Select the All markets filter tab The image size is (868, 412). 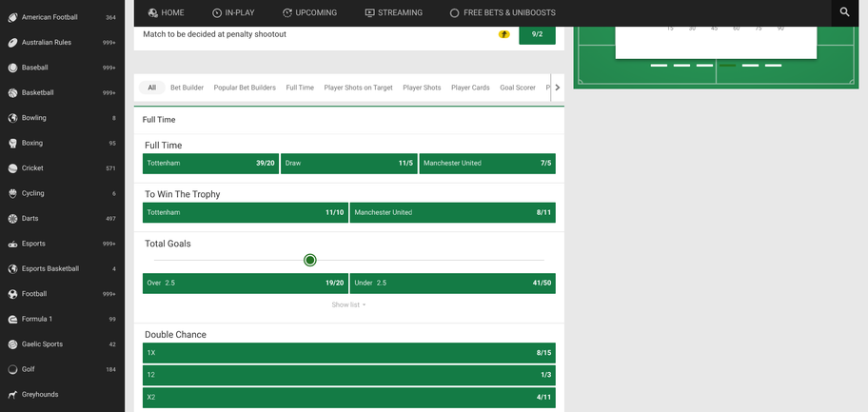pyautogui.click(x=151, y=88)
